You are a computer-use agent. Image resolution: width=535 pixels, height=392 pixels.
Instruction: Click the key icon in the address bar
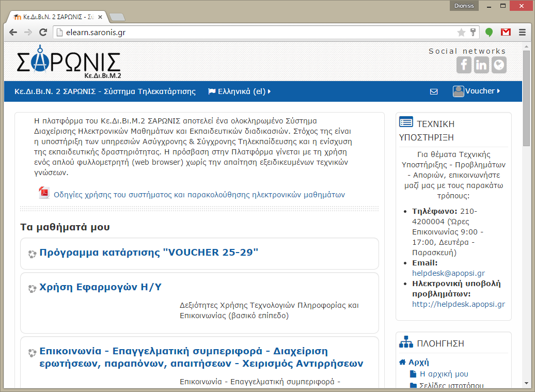473,33
